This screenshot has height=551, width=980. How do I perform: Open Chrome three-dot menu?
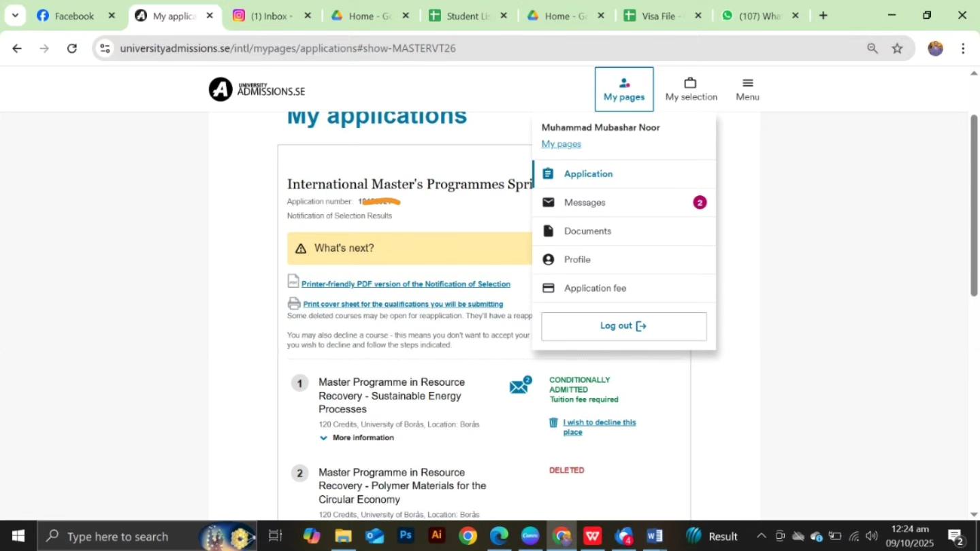963,48
